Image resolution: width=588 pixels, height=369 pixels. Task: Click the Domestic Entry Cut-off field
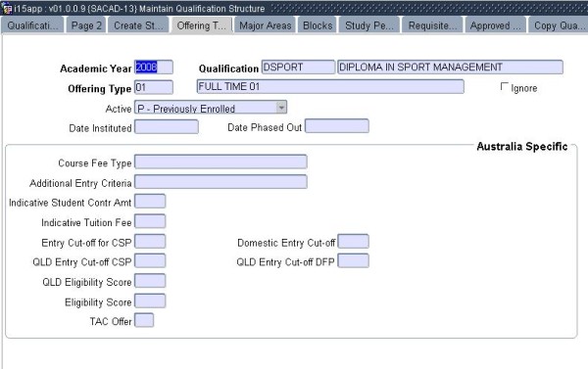353,241
